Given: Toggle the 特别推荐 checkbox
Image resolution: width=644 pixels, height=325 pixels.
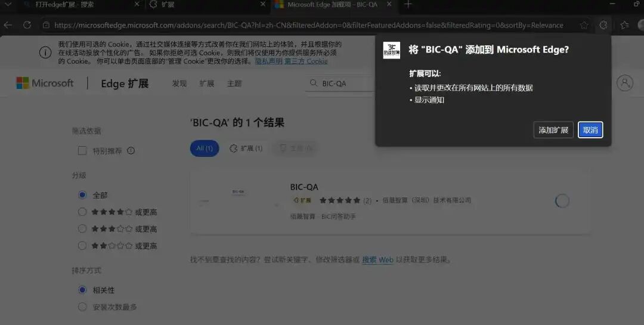Looking at the screenshot, I should (x=82, y=151).
